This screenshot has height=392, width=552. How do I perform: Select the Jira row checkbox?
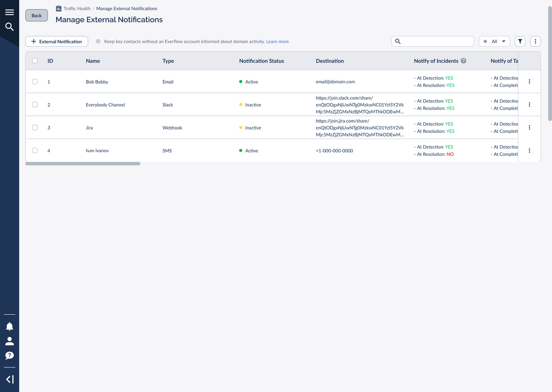click(35, 128)
